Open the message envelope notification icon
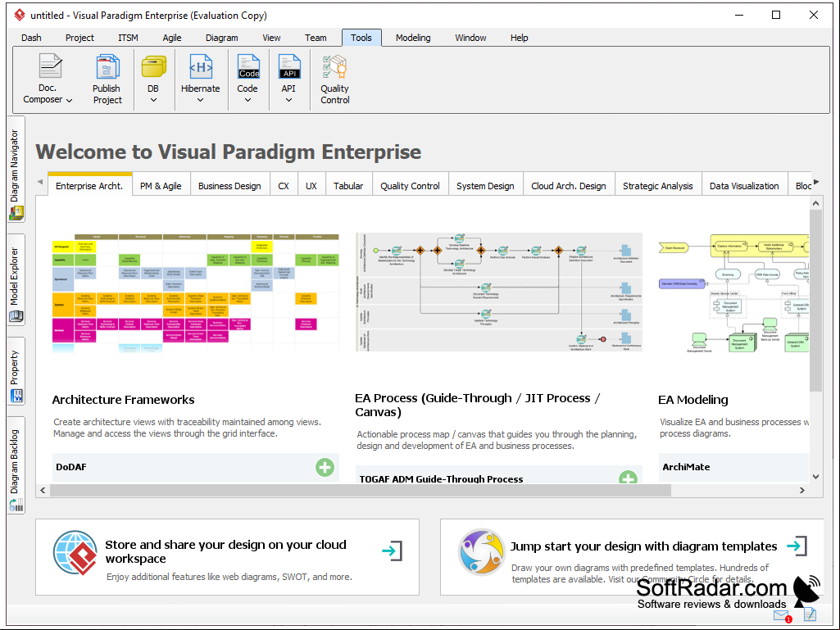840x630 pixels. click(x=782, y=615)
